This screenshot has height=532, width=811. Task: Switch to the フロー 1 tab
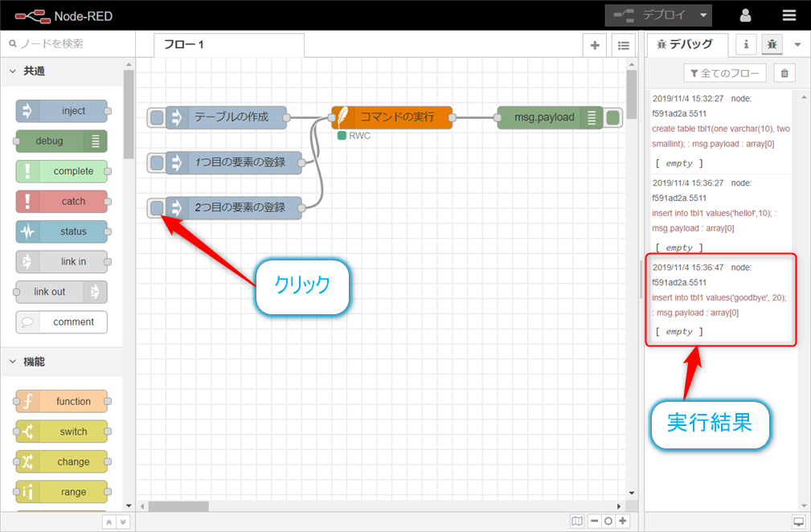pyautogui.click(x=228, y=45)
